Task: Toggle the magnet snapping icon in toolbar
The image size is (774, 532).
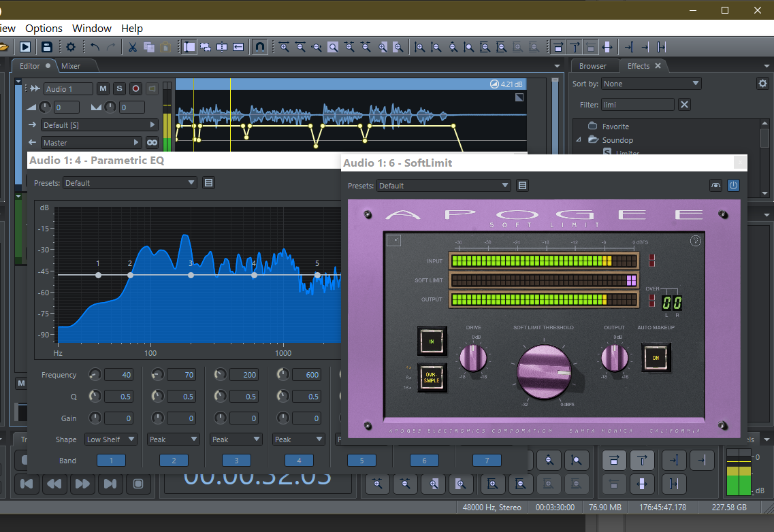Action: (259, 47)
